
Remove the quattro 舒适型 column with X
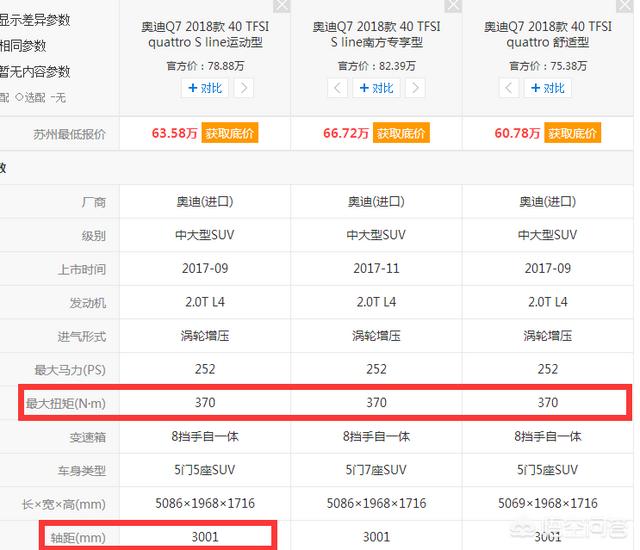point(624,6)
